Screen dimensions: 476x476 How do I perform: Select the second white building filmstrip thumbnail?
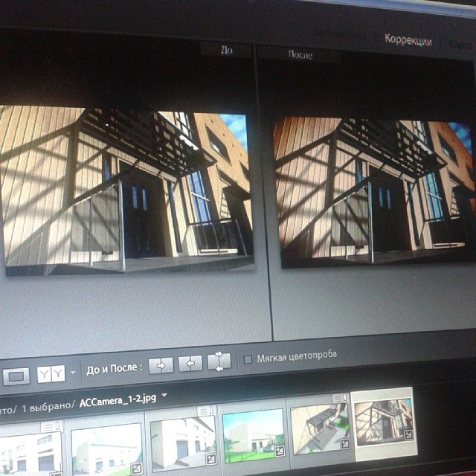107,449
